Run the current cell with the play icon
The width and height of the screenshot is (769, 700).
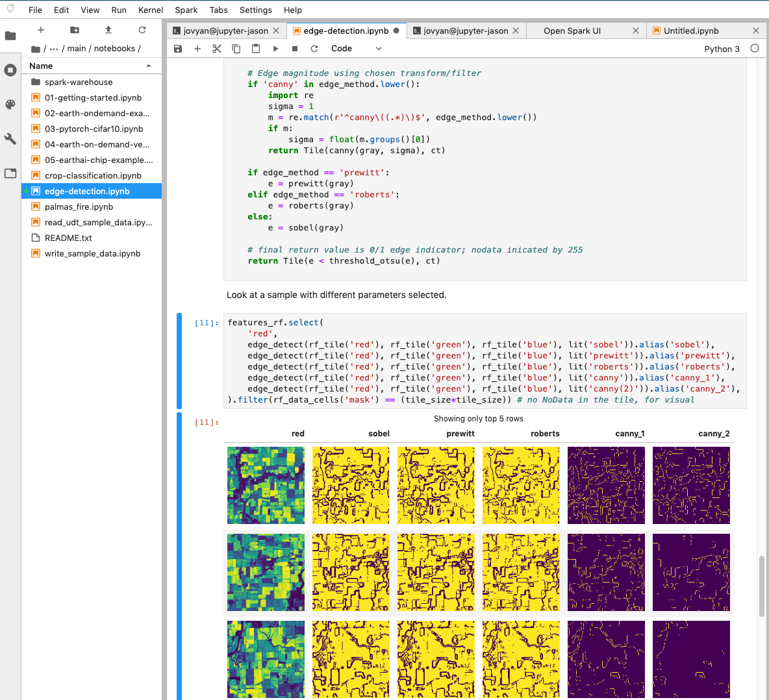[275, 48]
